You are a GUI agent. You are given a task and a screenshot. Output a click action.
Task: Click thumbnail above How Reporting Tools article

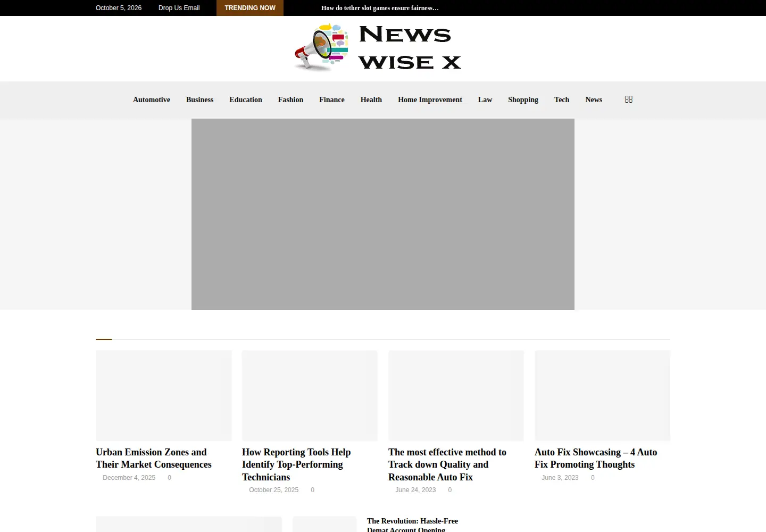pyautogui.click(x=310, y=395)
